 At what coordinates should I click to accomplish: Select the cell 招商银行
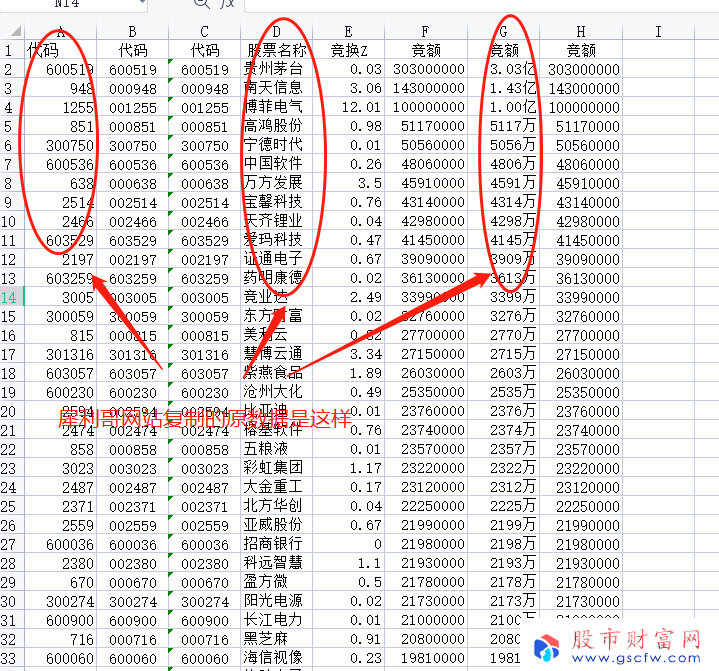277,544
